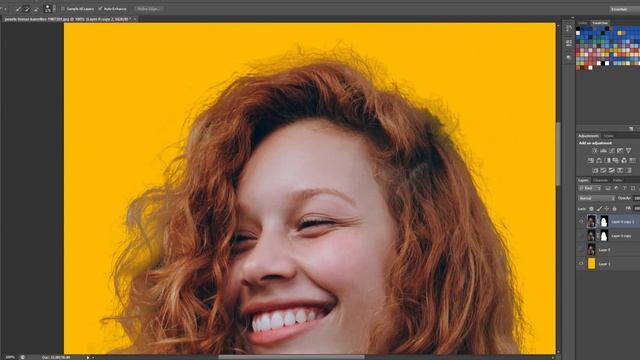Open the Properties panel icon in dock
The height and width of the screenshot is (360, 640).
tap(569, 43)
